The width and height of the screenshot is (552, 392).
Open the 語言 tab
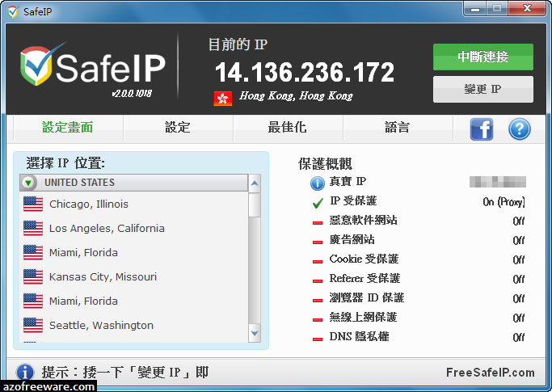[x=398, y=128]
